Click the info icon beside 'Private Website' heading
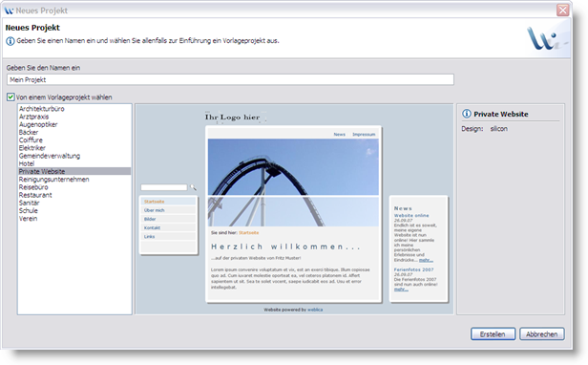The height and width of the screenshot is (365, 588). pos(467,114)
